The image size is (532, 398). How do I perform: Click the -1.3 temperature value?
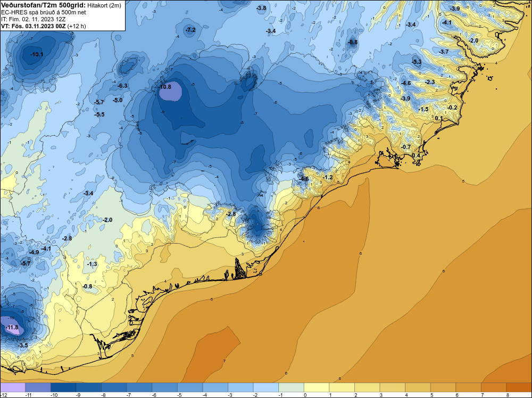click(92, 264)
